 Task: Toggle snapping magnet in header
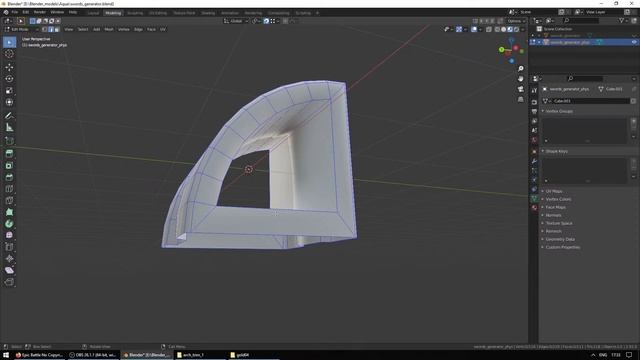click(266, 21)
